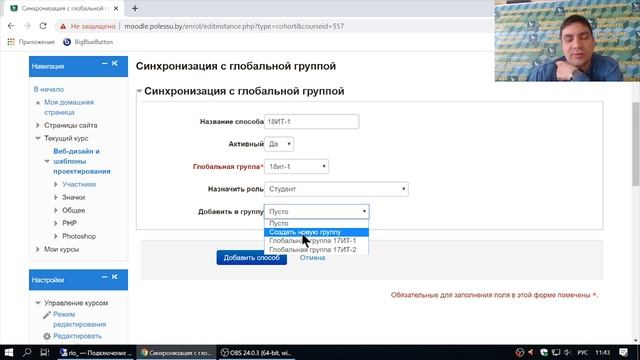640x360 pixels.
Task: Click the page vertical scrollbar
Action: click(636, 144)
